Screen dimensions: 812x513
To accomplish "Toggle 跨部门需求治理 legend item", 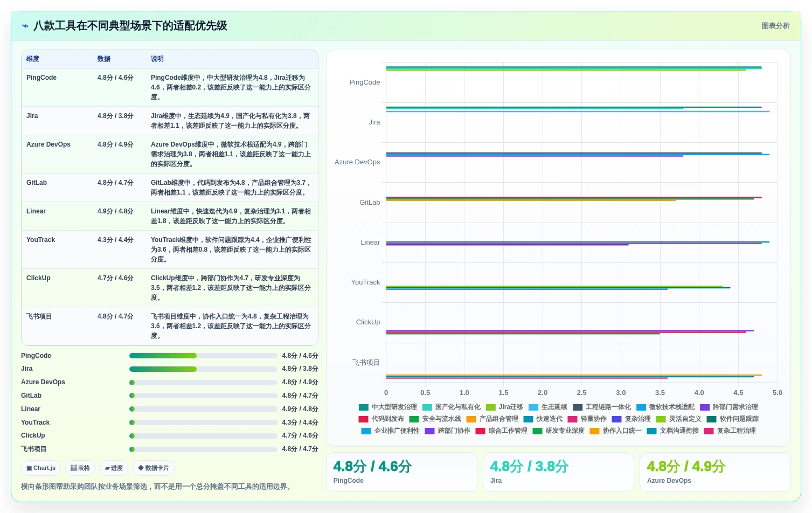I will (729, 407).
